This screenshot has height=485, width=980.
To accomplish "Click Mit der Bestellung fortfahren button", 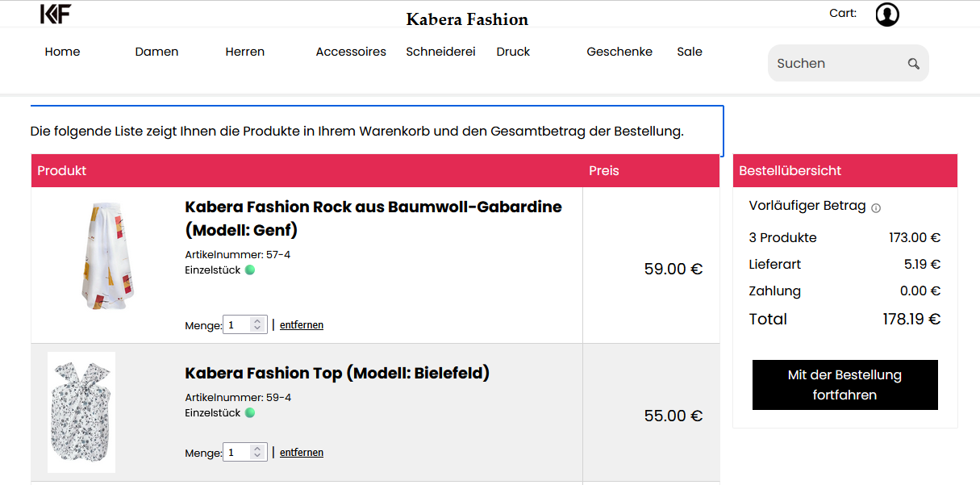I will coord(845,385).
